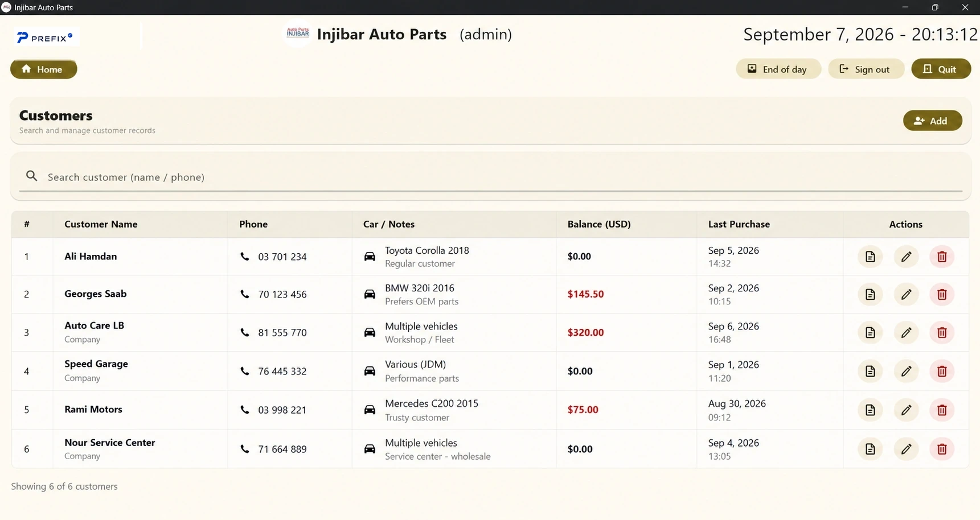Focus the customer search field
980x520 pixels.
[x=491, y=177]
